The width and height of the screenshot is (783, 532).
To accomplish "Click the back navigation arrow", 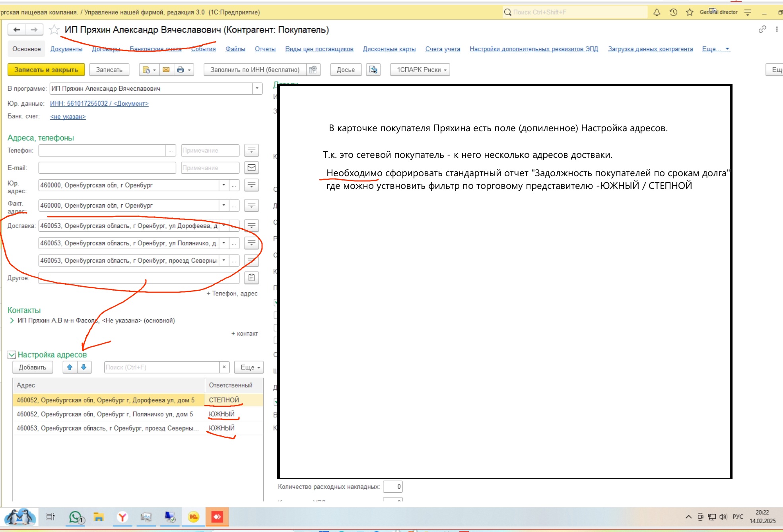I will tap(17, 30).
